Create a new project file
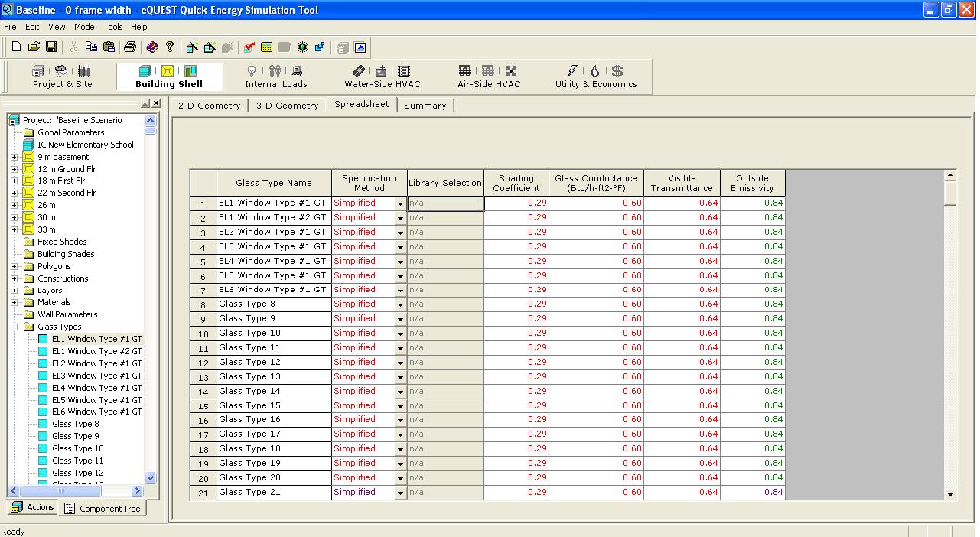 (16, 47)
